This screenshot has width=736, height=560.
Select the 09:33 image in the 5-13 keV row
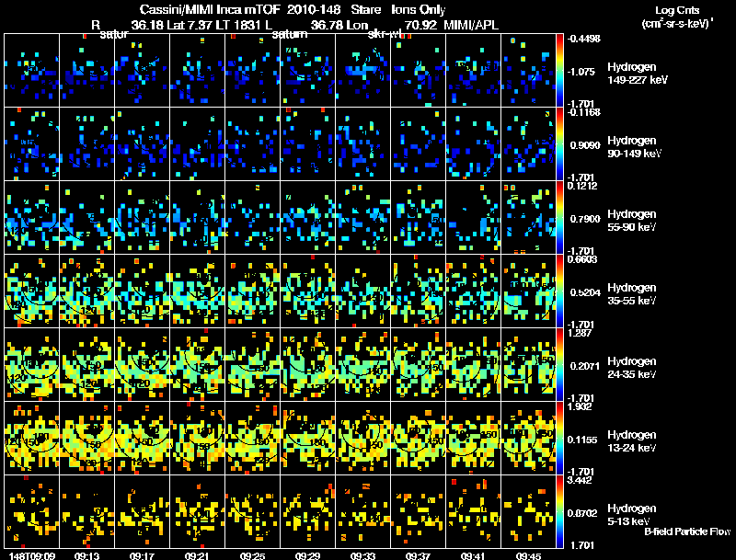tap(362, 511)
